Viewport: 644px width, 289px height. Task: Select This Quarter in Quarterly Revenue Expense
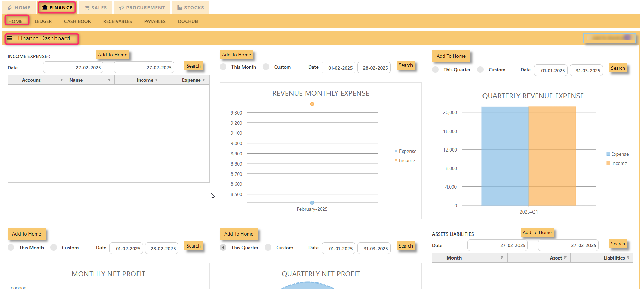(x=436, y=70)
